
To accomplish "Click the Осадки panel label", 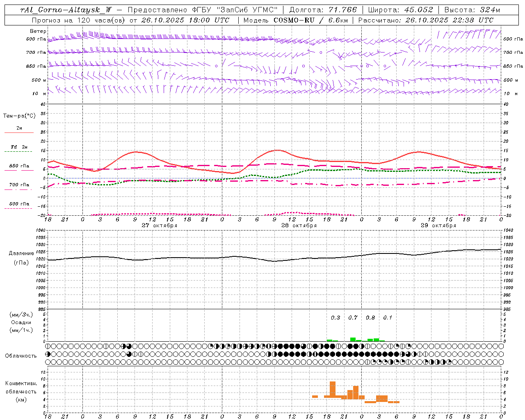I will 21,322.
